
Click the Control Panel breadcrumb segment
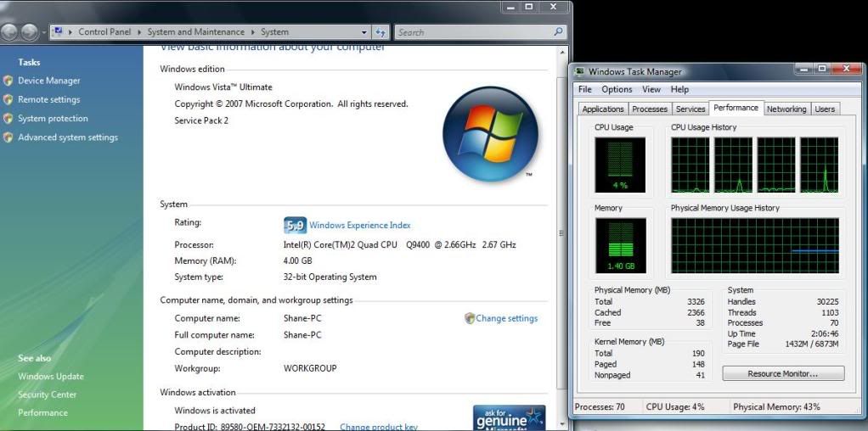[x=104, y=32]
